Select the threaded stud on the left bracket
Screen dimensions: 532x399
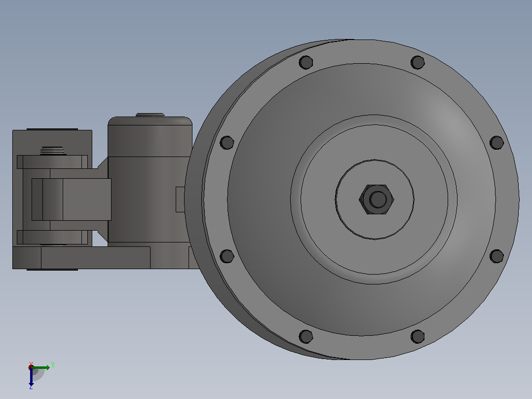click(52, 151)
